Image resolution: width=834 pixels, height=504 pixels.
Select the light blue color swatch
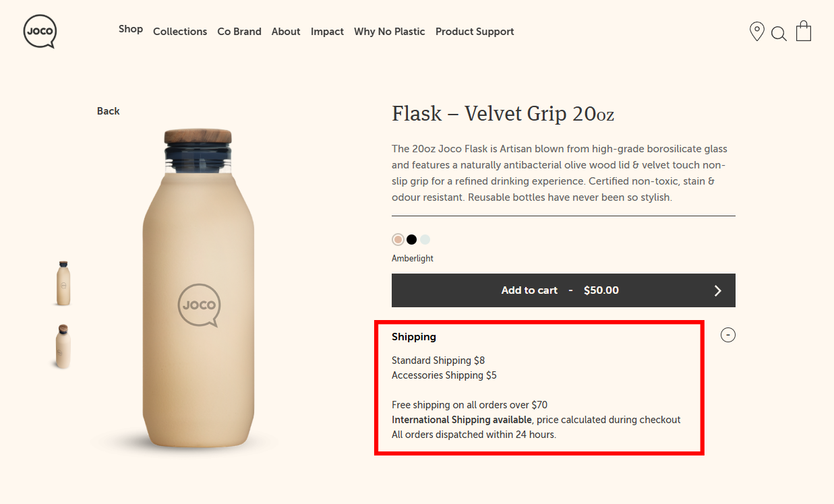point(425,239)
